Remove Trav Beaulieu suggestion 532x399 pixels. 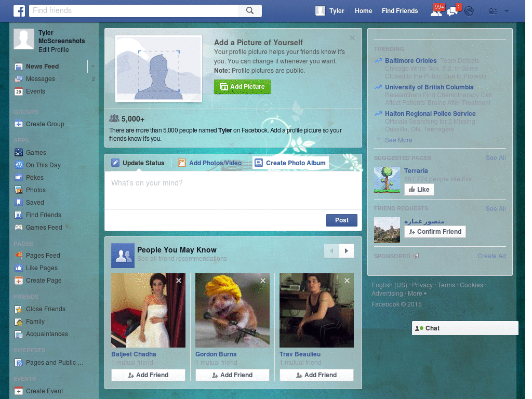click(x=347, y=281)
